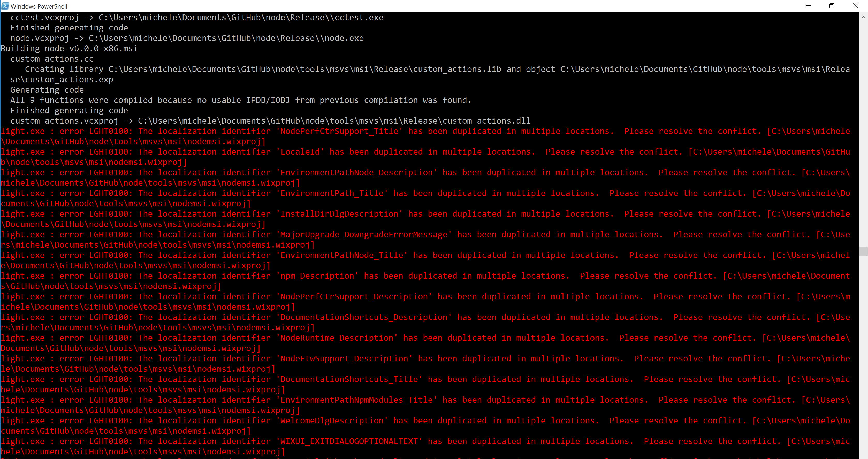Image resolution: width=868 pixels, height=459 pixels.
Task: Click the custom_actions.cc output line
Action: click(x=52, y=59)
